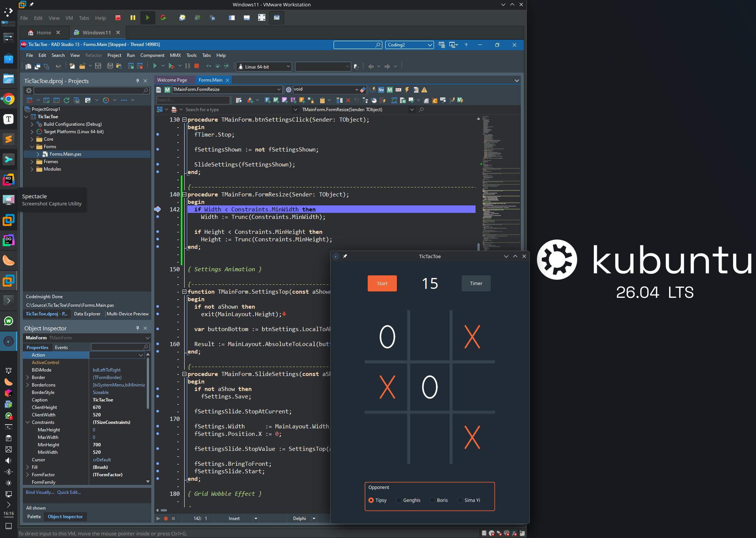756x538 pixels.
Task: Expand the Frames folder in project tree
Action: tap(32, 162)
